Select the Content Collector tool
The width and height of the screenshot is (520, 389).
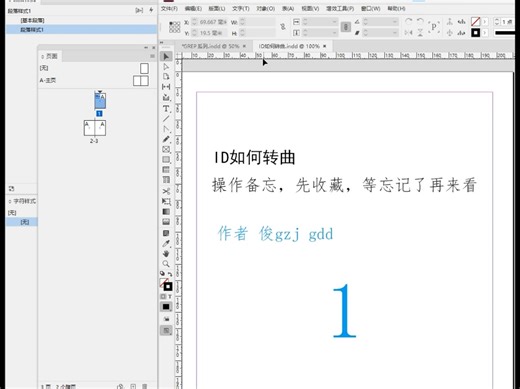166,97
